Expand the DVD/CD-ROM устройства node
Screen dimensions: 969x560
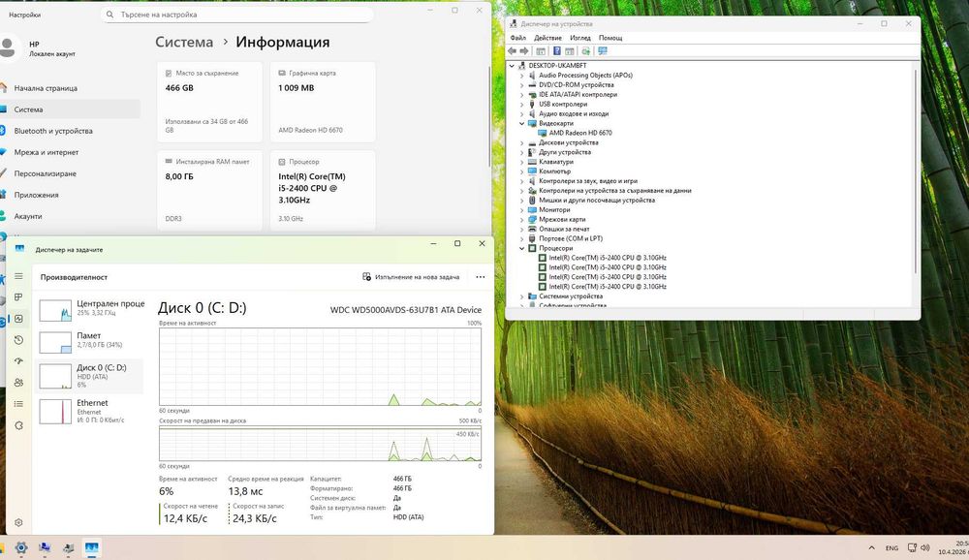(521, 84)
